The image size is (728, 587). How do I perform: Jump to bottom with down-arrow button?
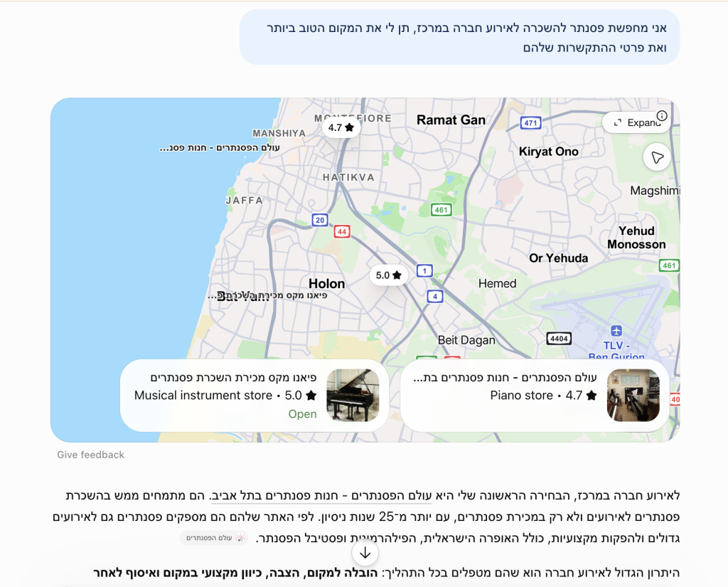pos(365,553)
